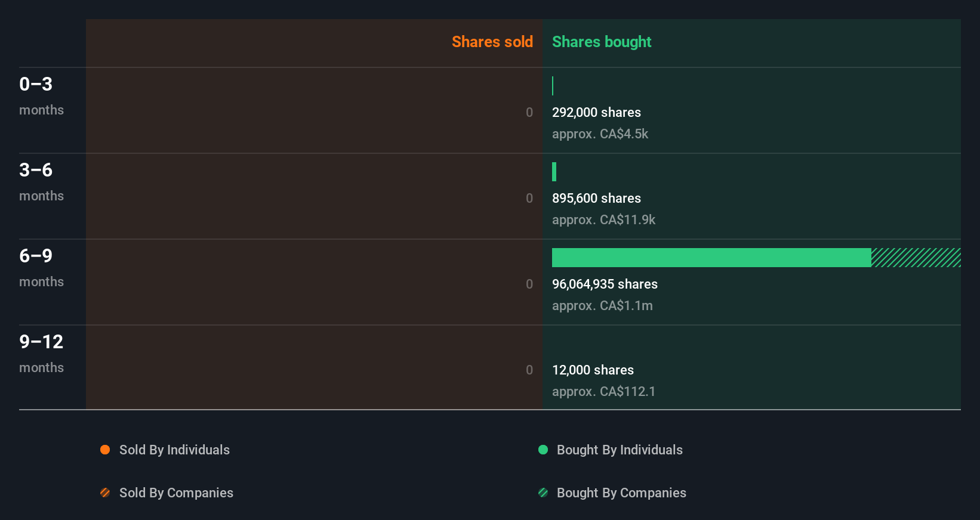Click the sold zero in 3–6 months row
The image size is (980, 520).
[x=529, y=199]
